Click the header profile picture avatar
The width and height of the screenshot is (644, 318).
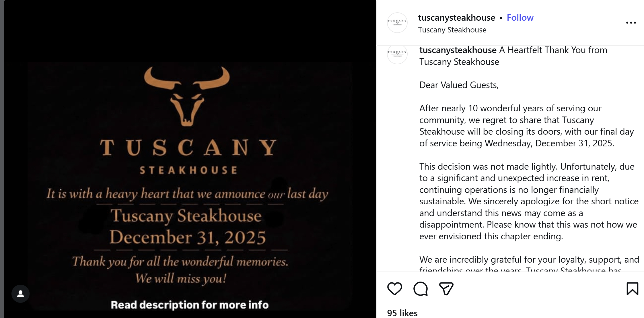click(397, 23)
